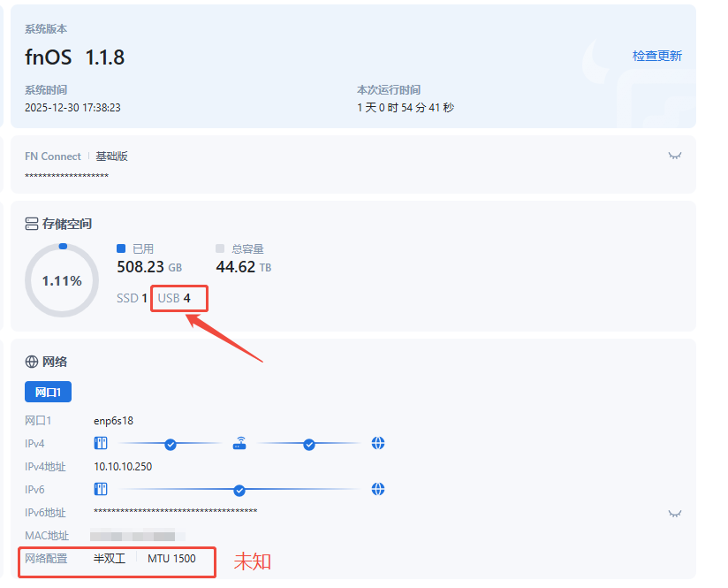This screenshot has height=588, width=728.
Task: Click the MTU 1500 value
Action: [171, 558]
